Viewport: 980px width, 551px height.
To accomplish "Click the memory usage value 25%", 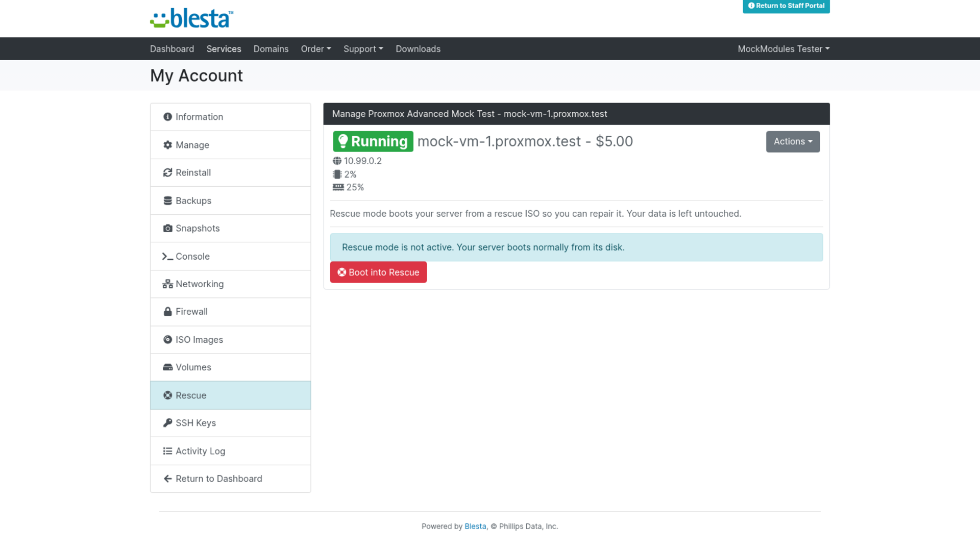I will [x=355, y=187].
